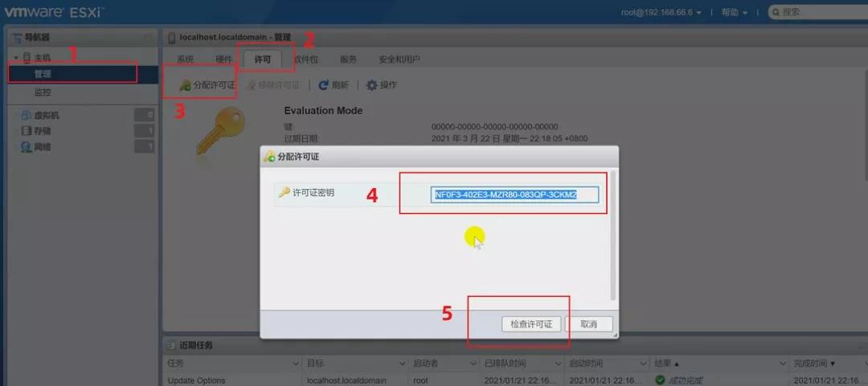This screenshot has height=386, width=868.
Task: Click localhost.localdomain in the task row
Action: (346, 380)
